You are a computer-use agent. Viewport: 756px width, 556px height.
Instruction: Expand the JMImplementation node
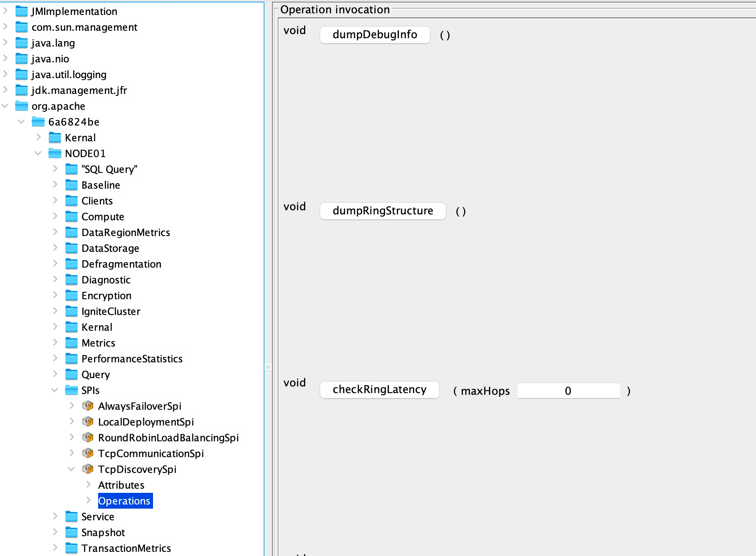5,11
